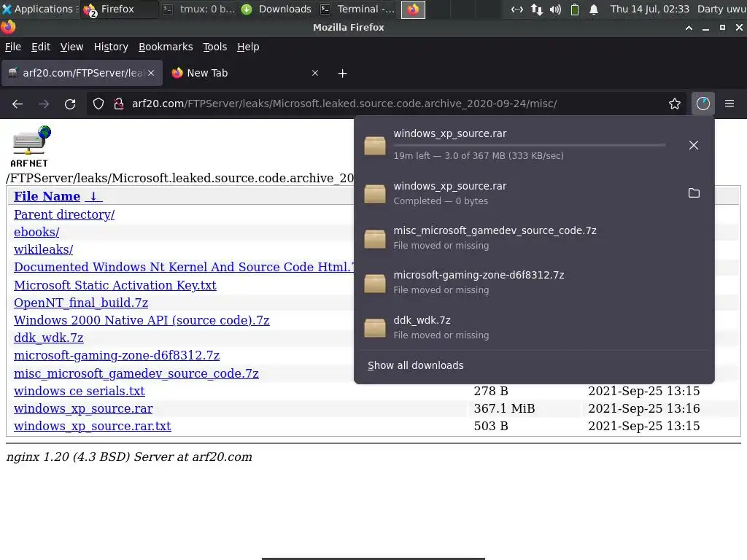Open the notifications bell in the panel
The width and height of the screenshot is (747, 560).
click(594, 9)
